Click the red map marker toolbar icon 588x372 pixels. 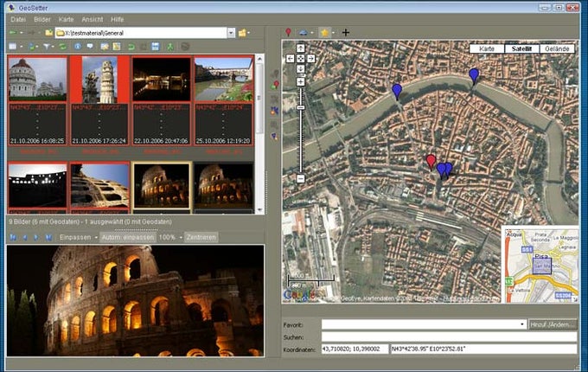point(289,32)
